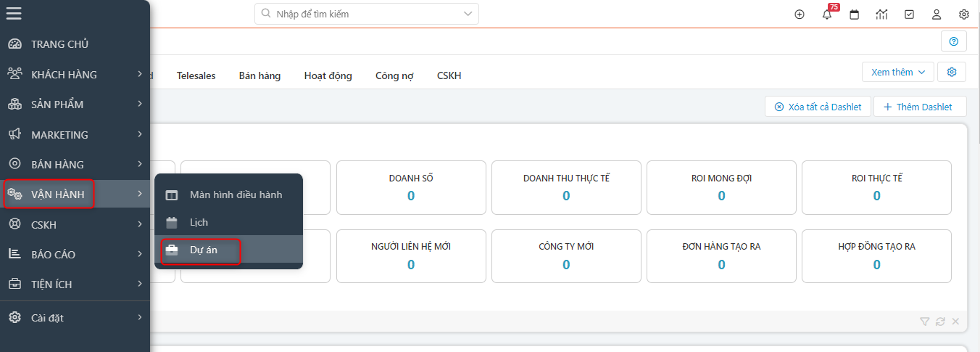Click the Nhập để tìm kiếm search field

(362, 14)
